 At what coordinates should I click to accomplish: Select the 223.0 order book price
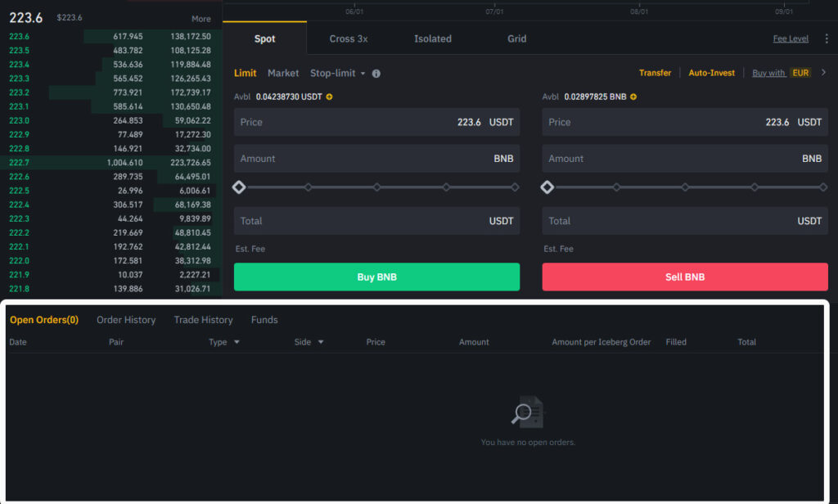coord(20,120)
